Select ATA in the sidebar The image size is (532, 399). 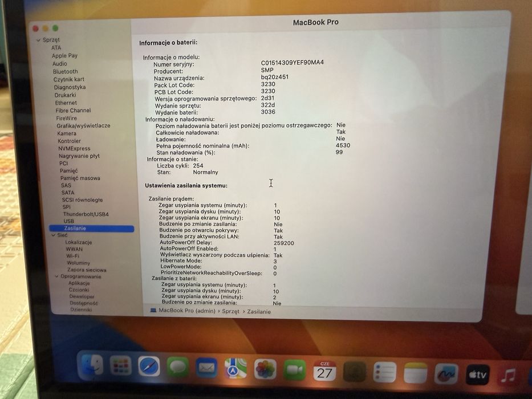56,48
